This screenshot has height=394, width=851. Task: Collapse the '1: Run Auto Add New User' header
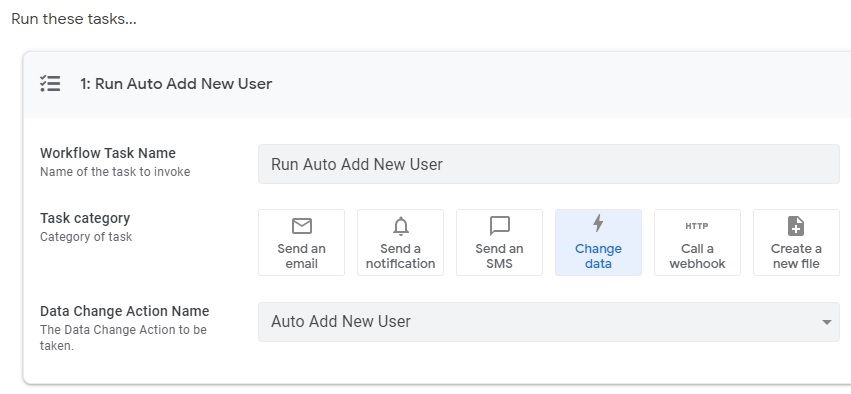tap(437, 84)
